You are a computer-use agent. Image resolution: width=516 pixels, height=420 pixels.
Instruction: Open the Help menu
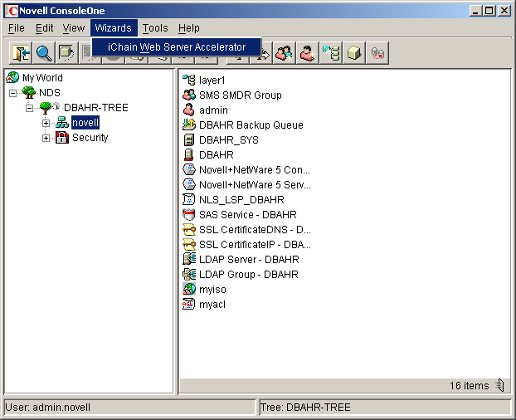189,28
